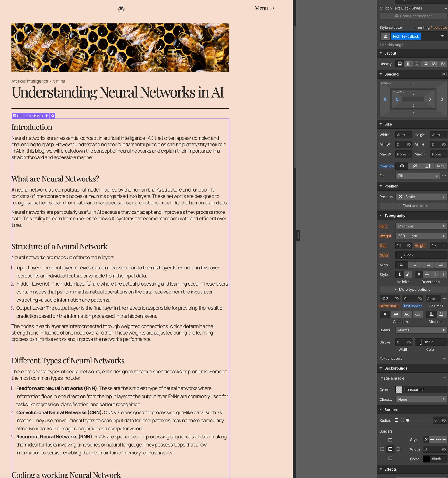Click the font Size input field
This screenshot has height=478, width=448.
pyautogui.click(x=400, y=245)
